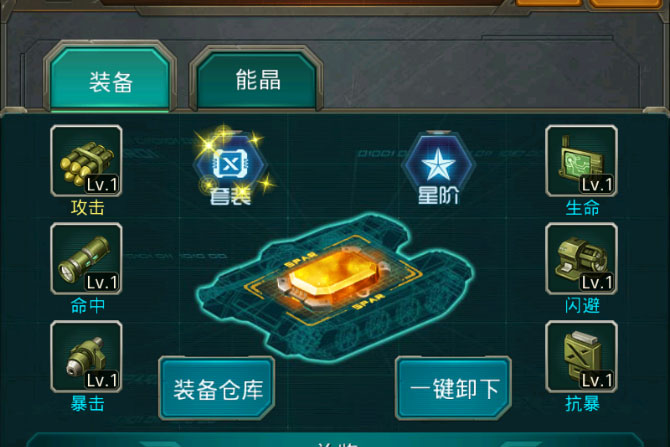Image resolution: width=670 pixels, height=447 pixels.
Task: Select the 生命 circuit board equipment slot
Action: pyautogui.click(x=581, y=161)
